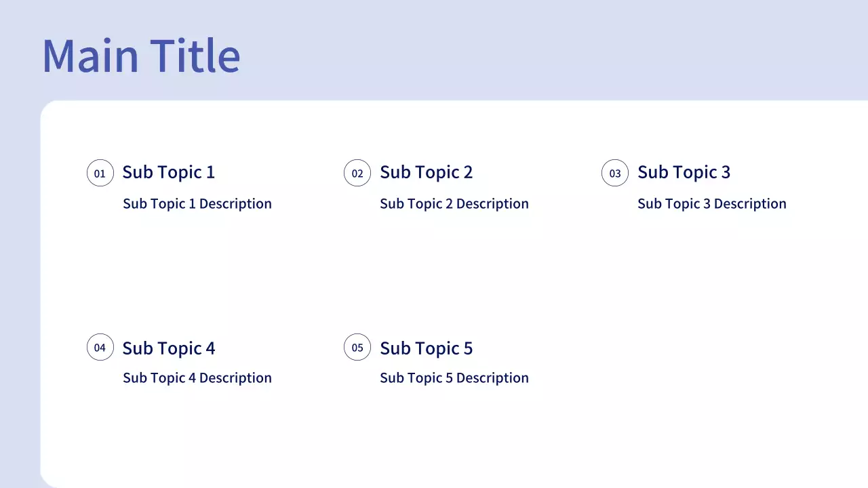Click the 01 numbered circle badge
Screen dimensions: 868x488
coord(100,173)
